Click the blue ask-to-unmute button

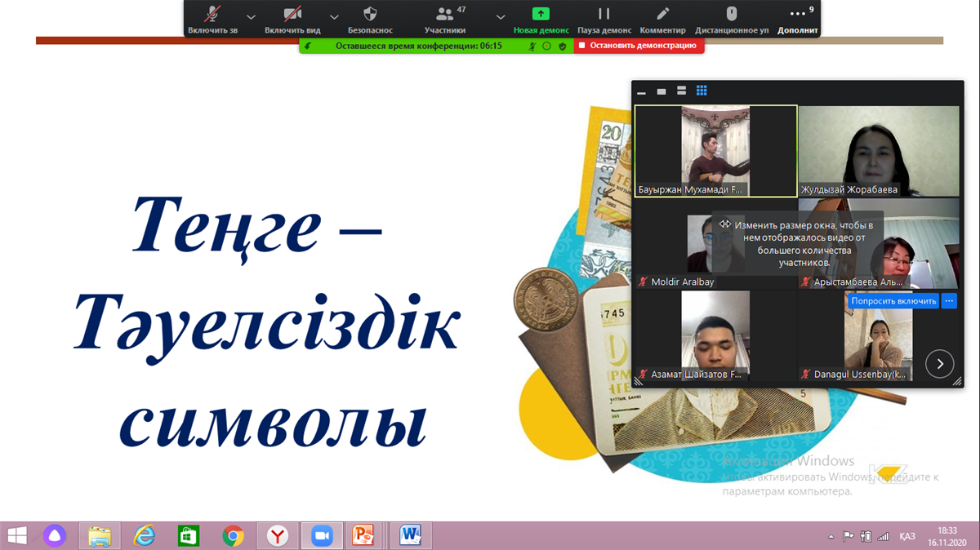pyautogui.click(x=893, y=301)
